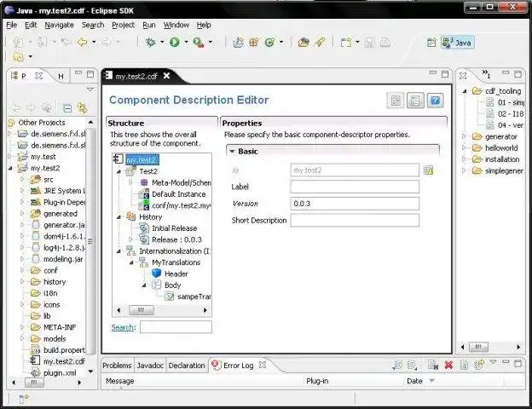This screenshot has height=409, width=532.
Task: Switch to the Declaration tab
Action: (x=187, y=366)
